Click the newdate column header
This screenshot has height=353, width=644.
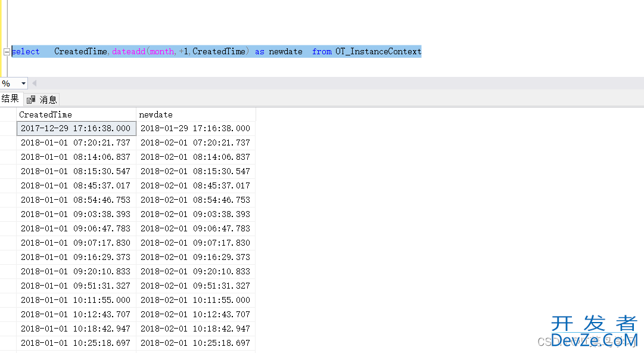click(196, 114)
